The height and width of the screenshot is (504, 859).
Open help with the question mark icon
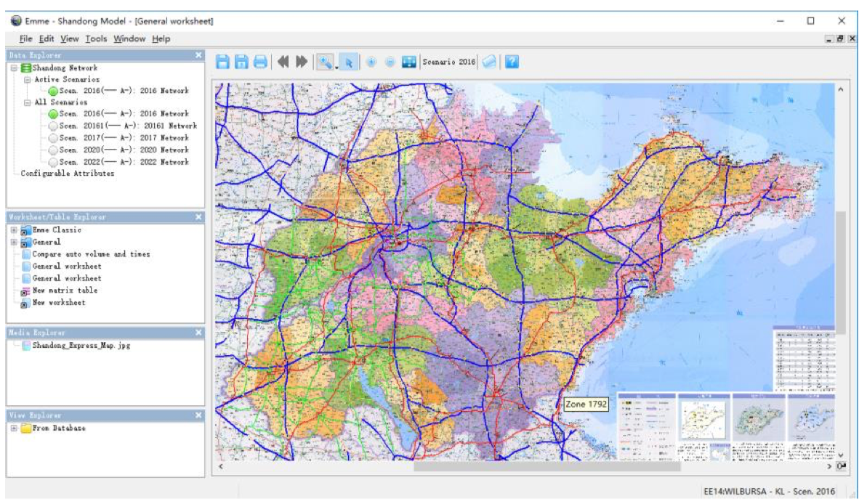(x=512, y=62)
